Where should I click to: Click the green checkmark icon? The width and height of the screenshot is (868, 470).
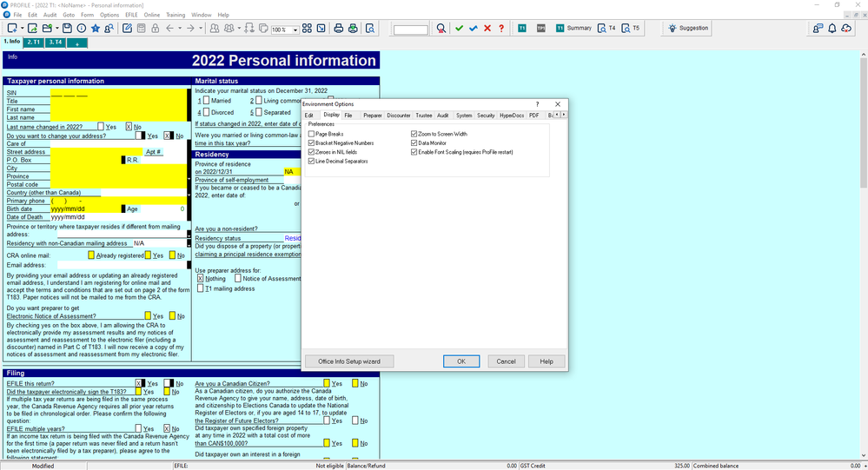point(459,28)
